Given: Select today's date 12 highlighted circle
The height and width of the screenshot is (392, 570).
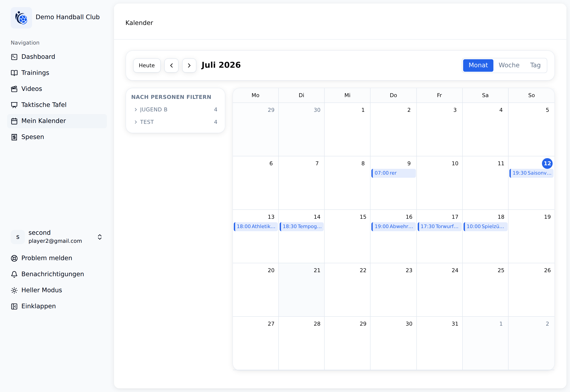Looking at the screenshot, I should coord(547,163).
